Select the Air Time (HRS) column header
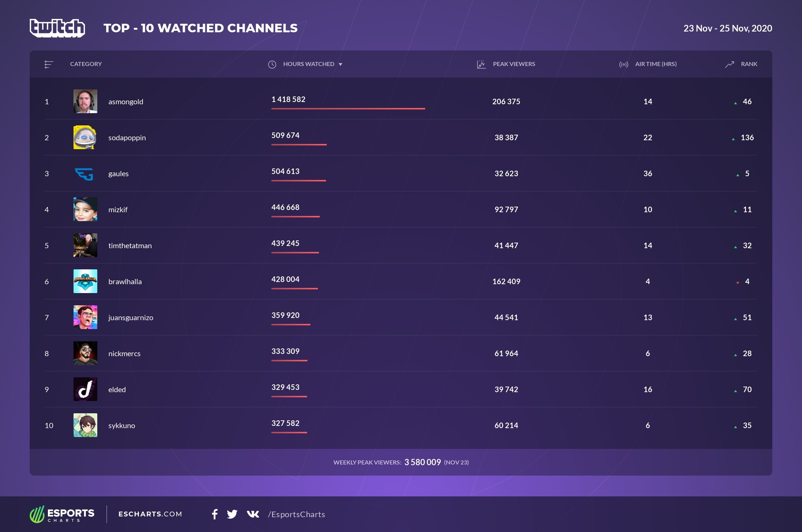 656,64
